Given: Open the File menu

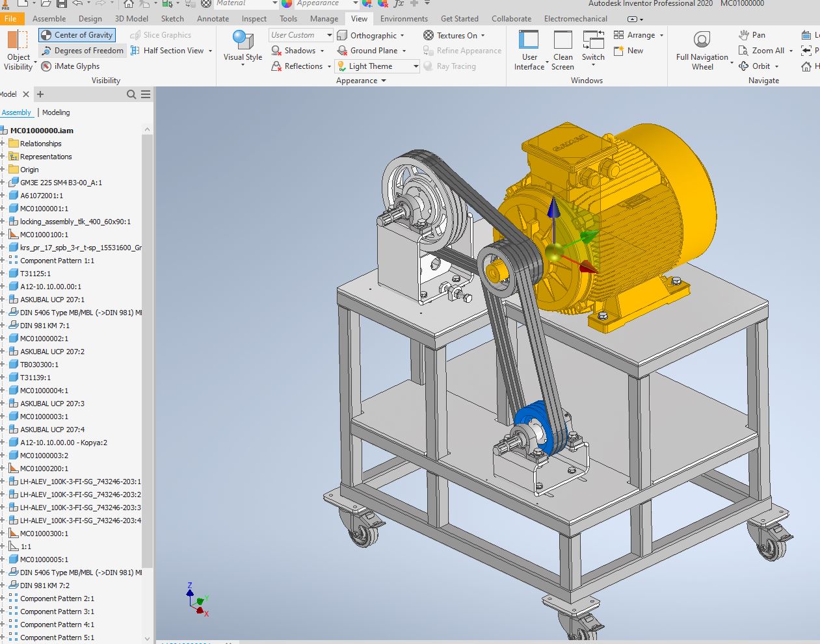Looking at the screenshot, I should [x=10, y=19].
